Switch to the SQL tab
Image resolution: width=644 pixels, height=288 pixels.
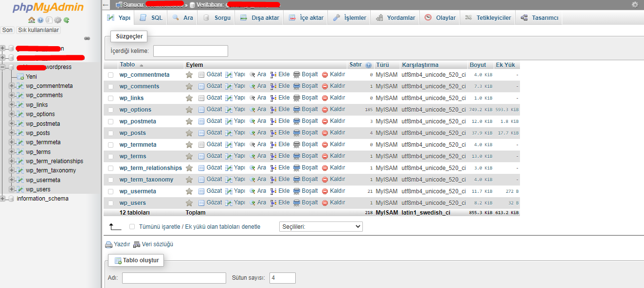[151, 18]
